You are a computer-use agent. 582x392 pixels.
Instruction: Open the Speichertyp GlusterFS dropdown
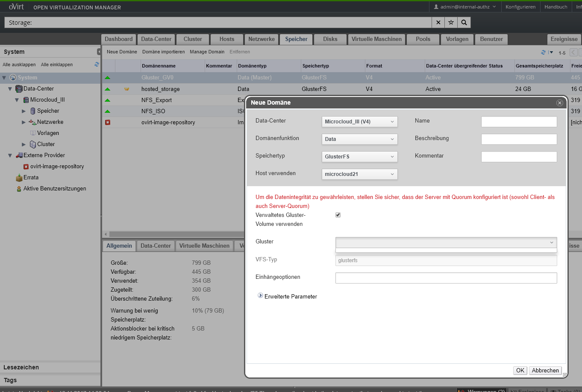point(359,157)
